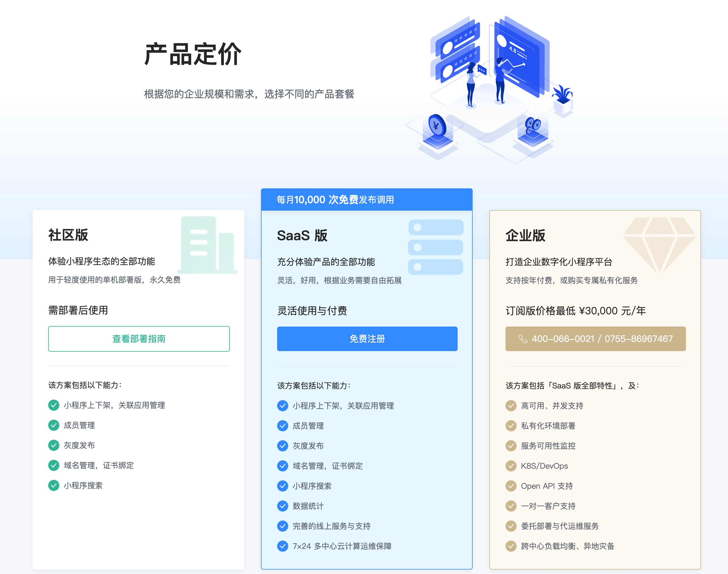The height and width of the screenshot is (574, 728).
Task: Click the 每月10,000 次免费发布调用 banner
Action: (367, 200)
